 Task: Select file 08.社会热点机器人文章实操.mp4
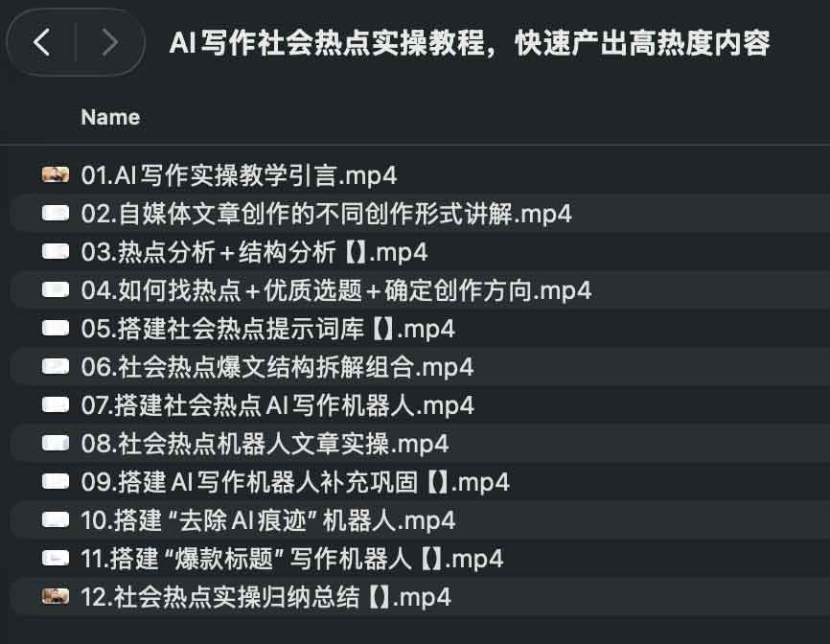(x=265, y=444)
